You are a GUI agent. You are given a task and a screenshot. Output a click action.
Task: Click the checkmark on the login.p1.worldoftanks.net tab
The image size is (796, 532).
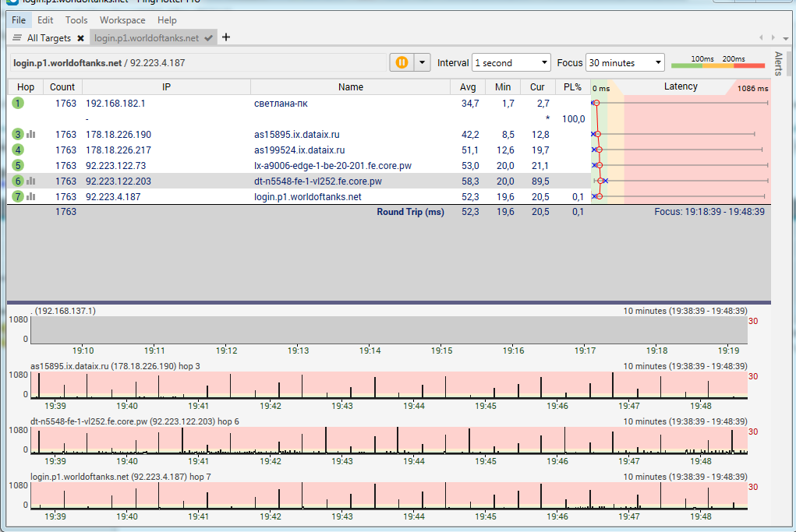[208, 38]
